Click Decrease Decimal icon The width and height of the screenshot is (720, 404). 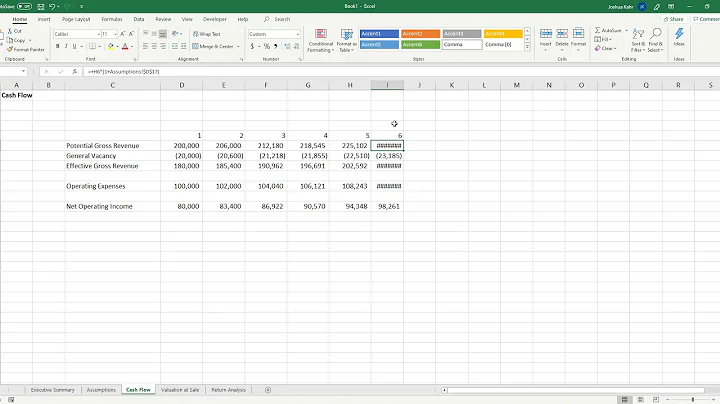tap(296, 46)
